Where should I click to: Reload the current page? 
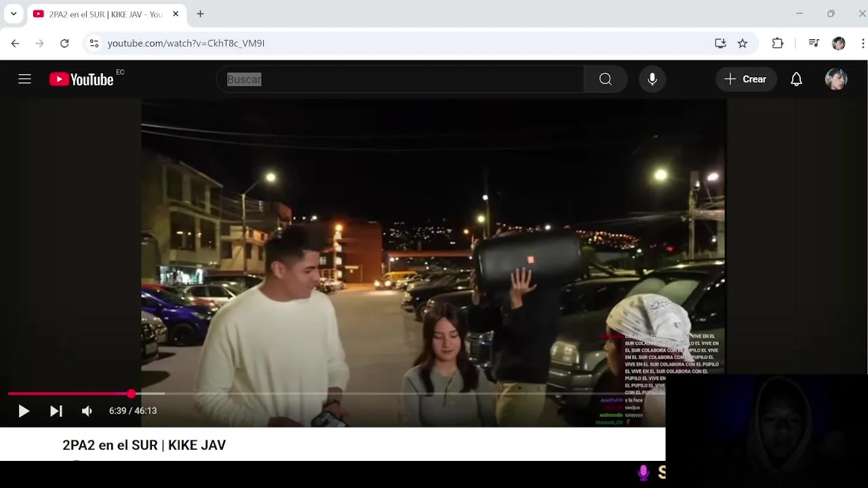coord(64,43)
